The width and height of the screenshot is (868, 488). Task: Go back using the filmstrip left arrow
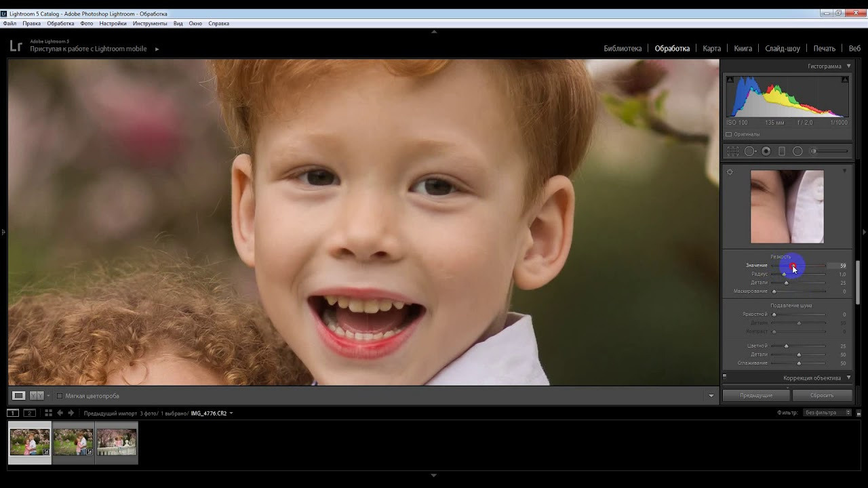click(x=60, y=413)
